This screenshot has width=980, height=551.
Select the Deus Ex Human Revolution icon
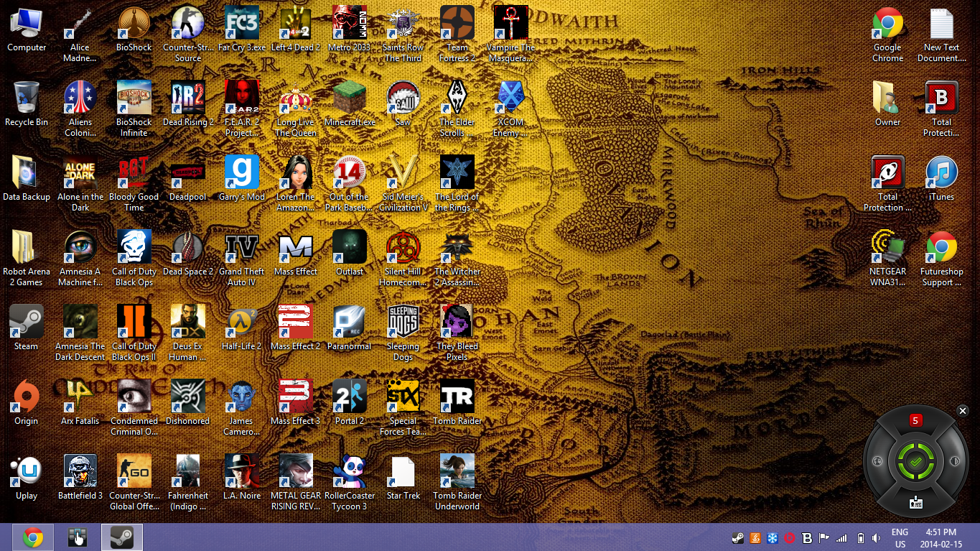[188, 333]
